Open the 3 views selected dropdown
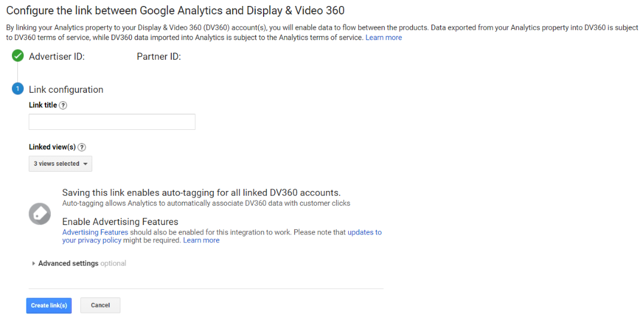The height and width of the screenshot is (316, 644). [61, 164]
